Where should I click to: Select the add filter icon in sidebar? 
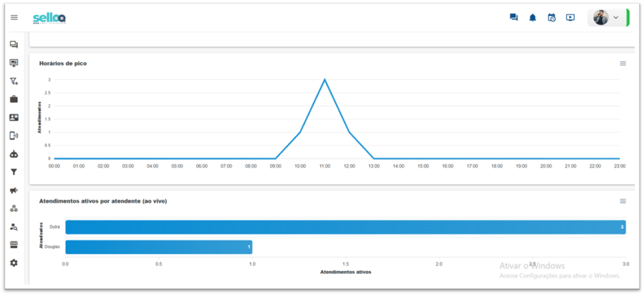[x=14, y=81]
